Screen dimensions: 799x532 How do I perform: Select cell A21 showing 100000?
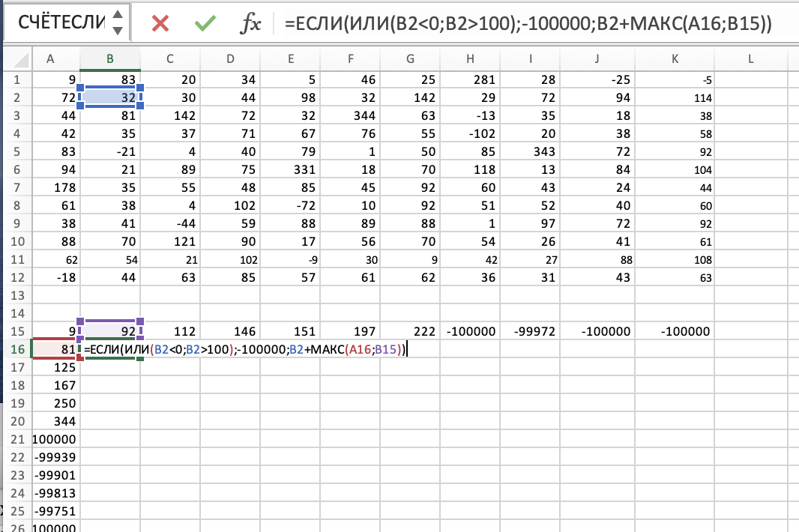point(49,438)
